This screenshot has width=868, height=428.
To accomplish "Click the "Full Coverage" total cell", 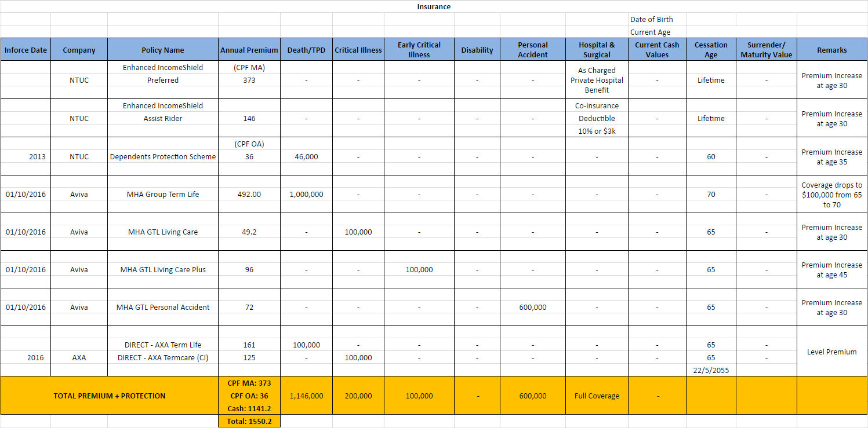I will pyautogui.click(x=597, y=396).
